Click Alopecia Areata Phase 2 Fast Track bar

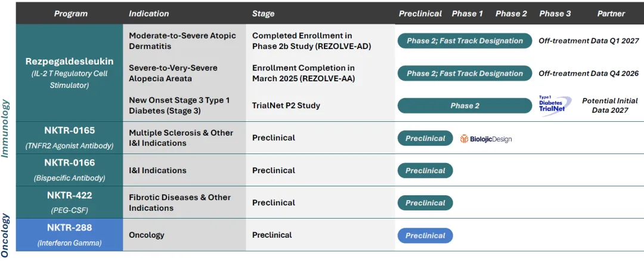[465, 73]
